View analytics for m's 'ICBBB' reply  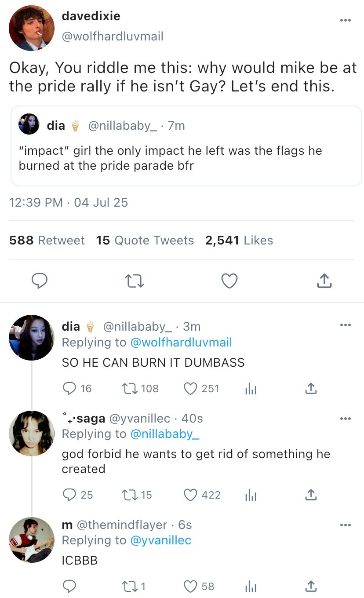[250, 586]
